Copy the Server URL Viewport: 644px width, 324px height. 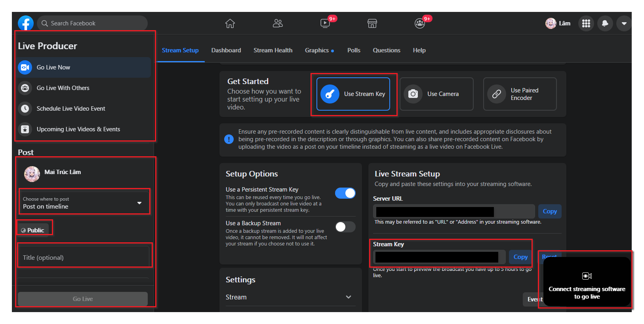550,211
